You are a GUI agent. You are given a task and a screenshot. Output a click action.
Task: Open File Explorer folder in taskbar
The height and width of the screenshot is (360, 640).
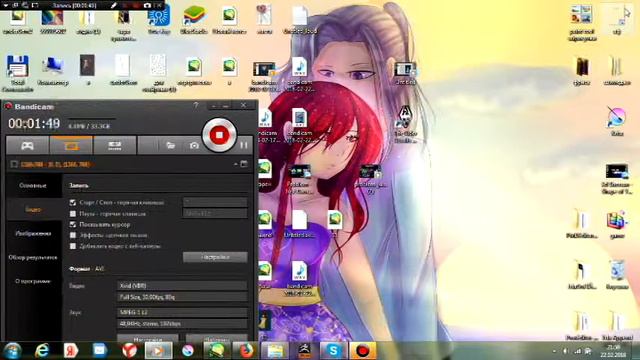point(275,351)
